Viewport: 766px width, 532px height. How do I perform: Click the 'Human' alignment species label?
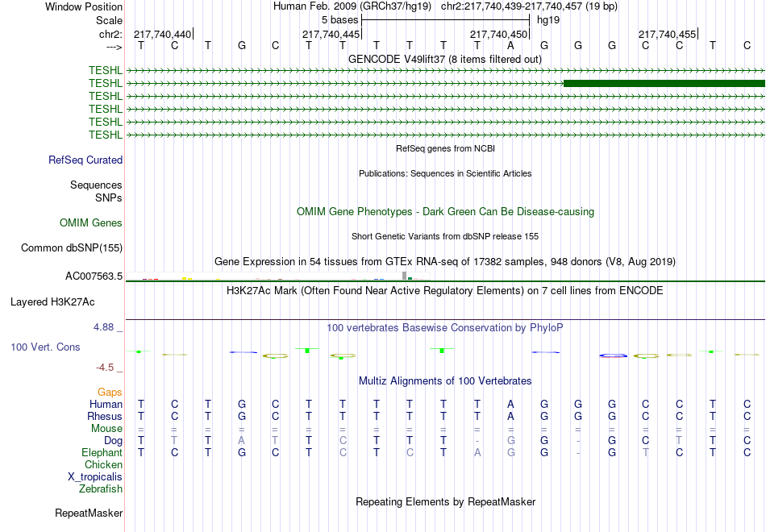(106, 404)
